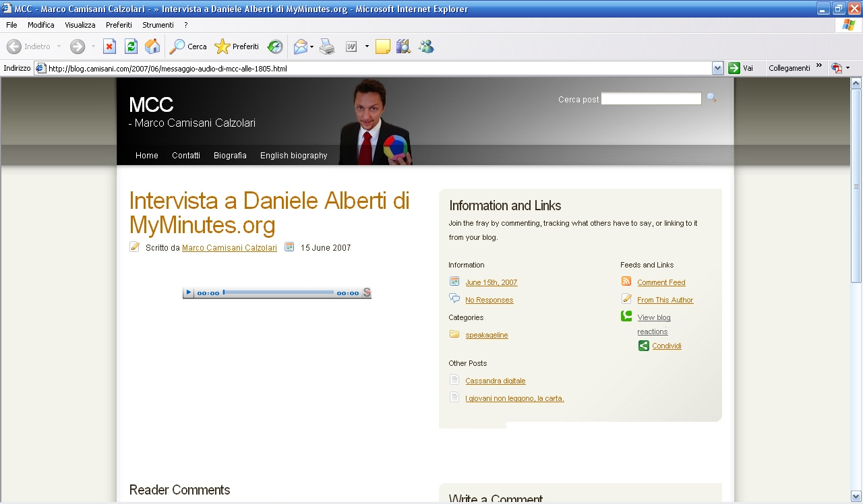Open the Biografia page

point(230,155)
